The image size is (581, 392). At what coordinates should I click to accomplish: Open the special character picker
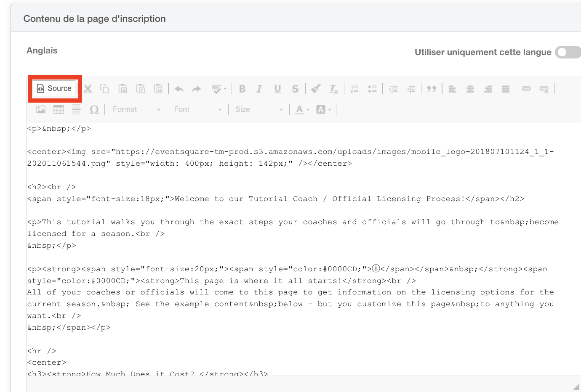[94, 109]
